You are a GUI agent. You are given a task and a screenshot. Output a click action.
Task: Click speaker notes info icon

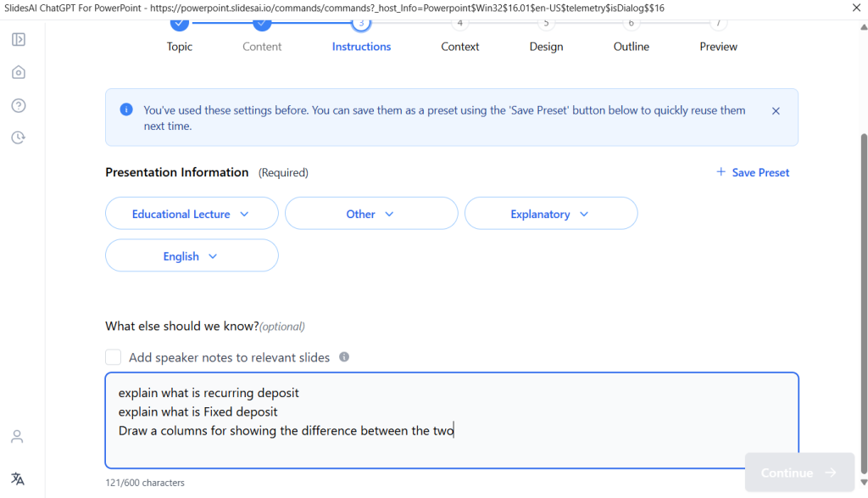click(344, 357)
